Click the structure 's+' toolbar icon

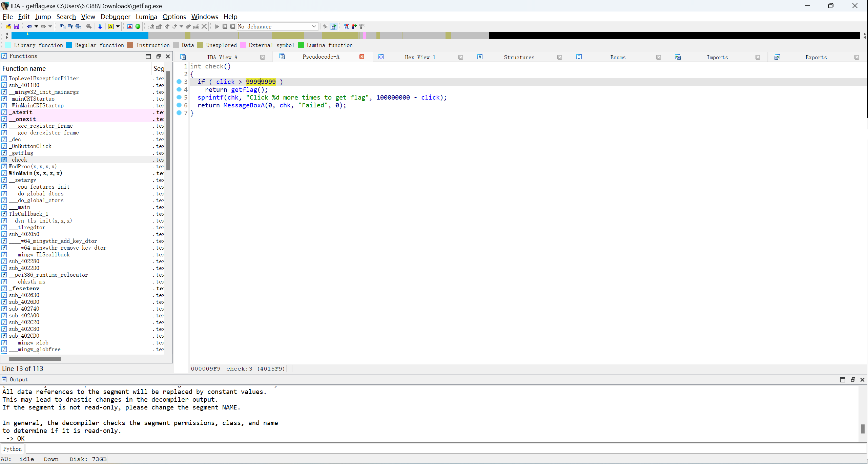pyautogui.click(x=174, y=26)
